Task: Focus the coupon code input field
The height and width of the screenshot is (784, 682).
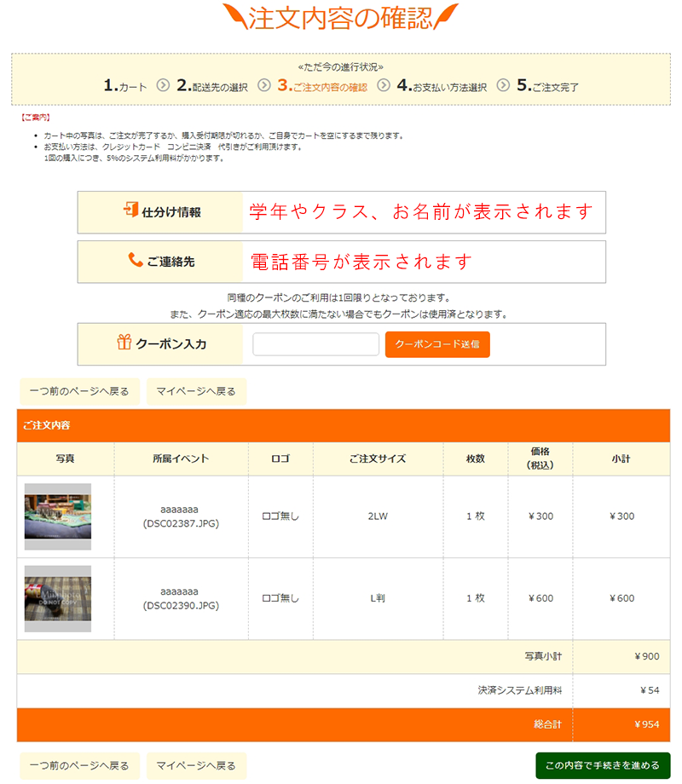Action: [x=315, y=344]
